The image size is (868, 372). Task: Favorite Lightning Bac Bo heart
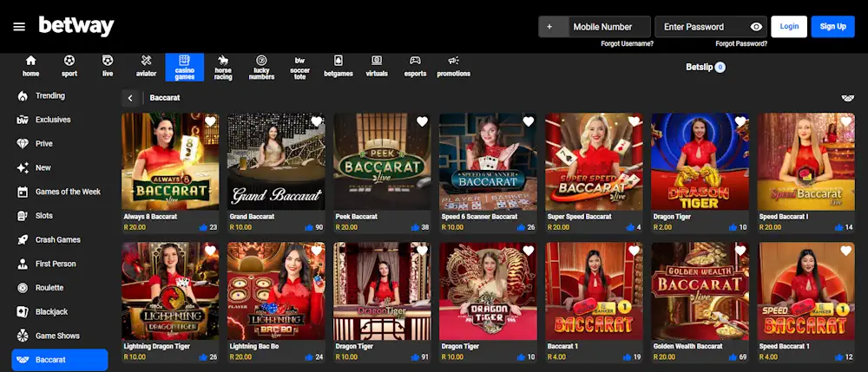tap(317, 251)
